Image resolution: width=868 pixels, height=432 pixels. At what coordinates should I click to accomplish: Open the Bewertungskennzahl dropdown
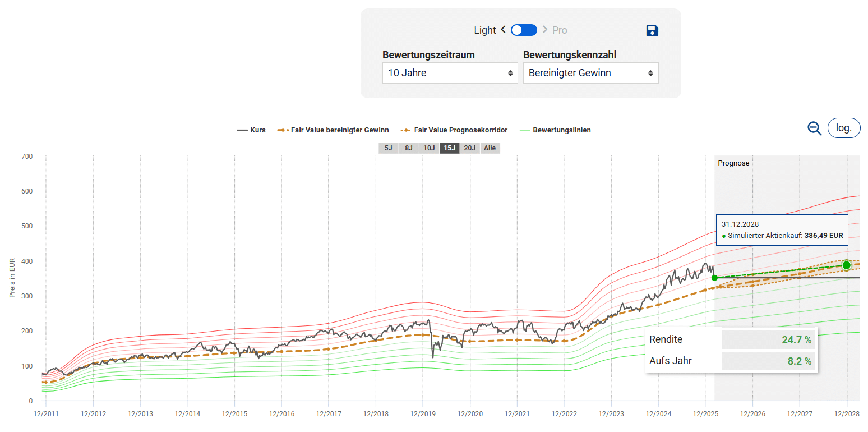(590, 73)
